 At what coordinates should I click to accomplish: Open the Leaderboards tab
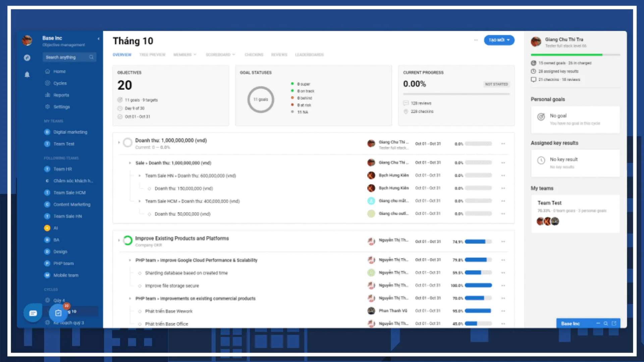309,55
